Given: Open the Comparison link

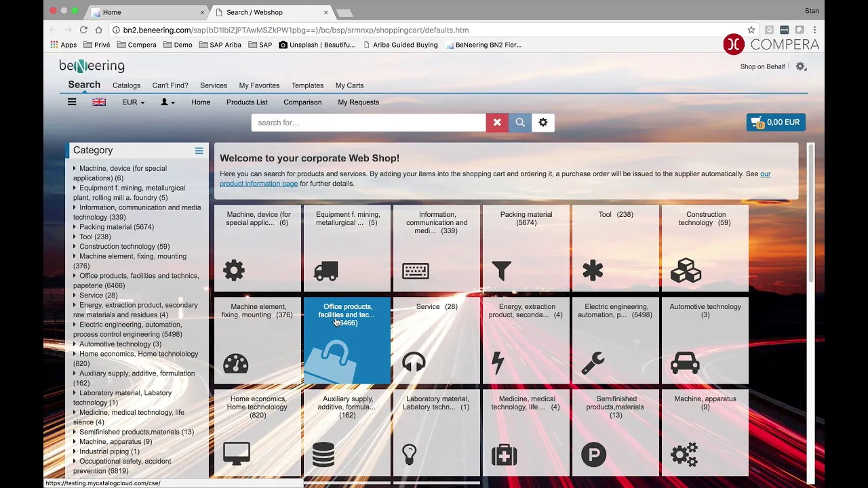Looking at the screenshot, I should [x=302, y=102].
